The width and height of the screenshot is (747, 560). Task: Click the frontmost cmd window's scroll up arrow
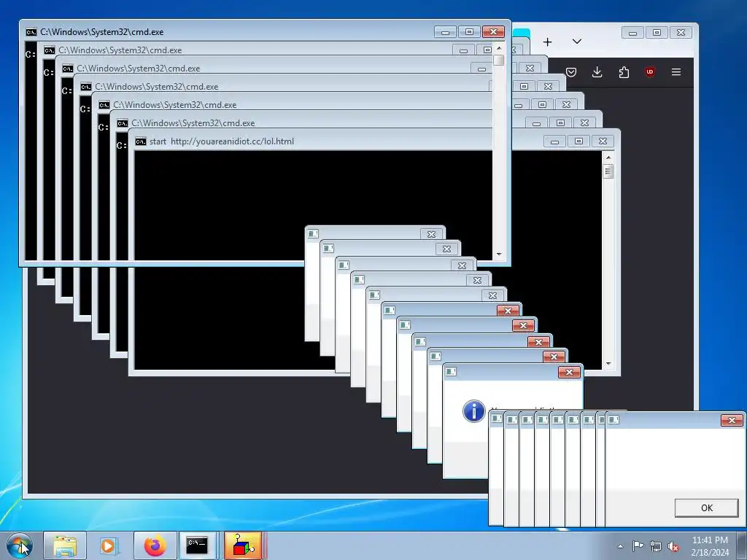click(499, 48)
